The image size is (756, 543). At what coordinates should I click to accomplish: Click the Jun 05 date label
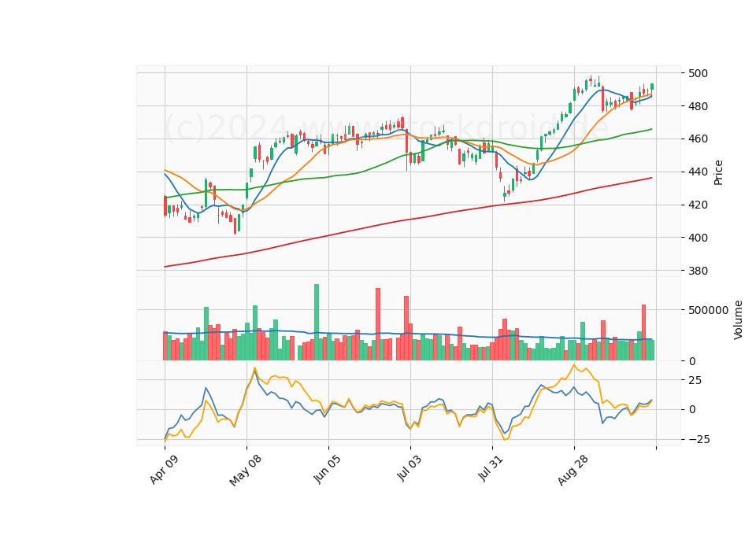[x=327, y=469]
